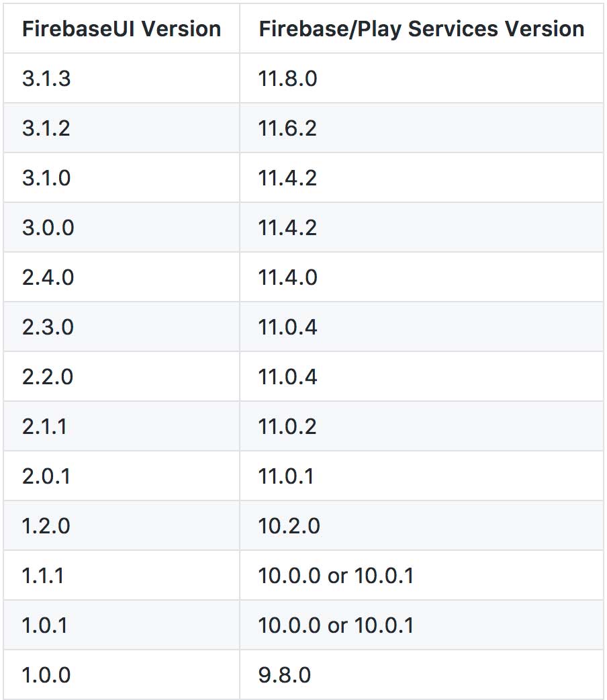The image size is (607, 700).
Task: Click the 11.8.0 Play Services cell
Action: [287, 79]
